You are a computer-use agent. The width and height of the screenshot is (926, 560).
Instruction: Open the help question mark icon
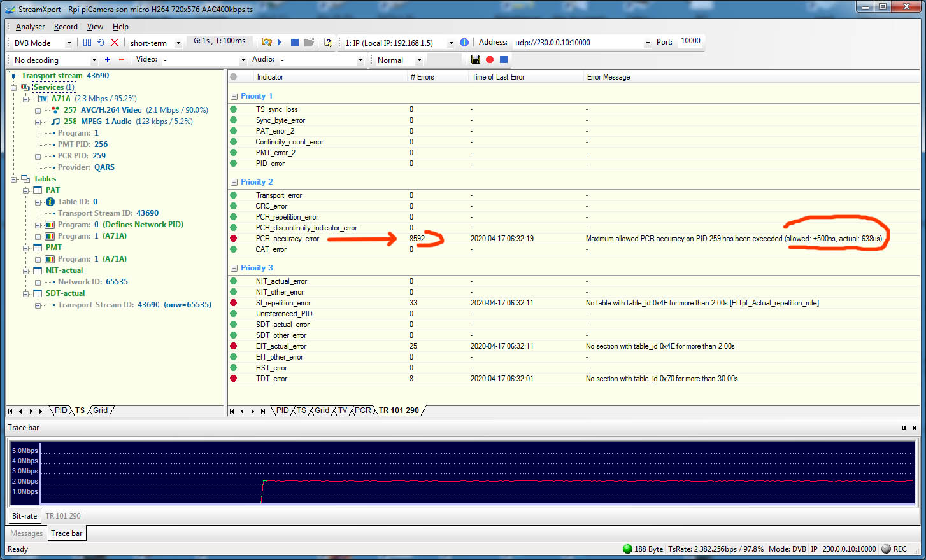328,42
